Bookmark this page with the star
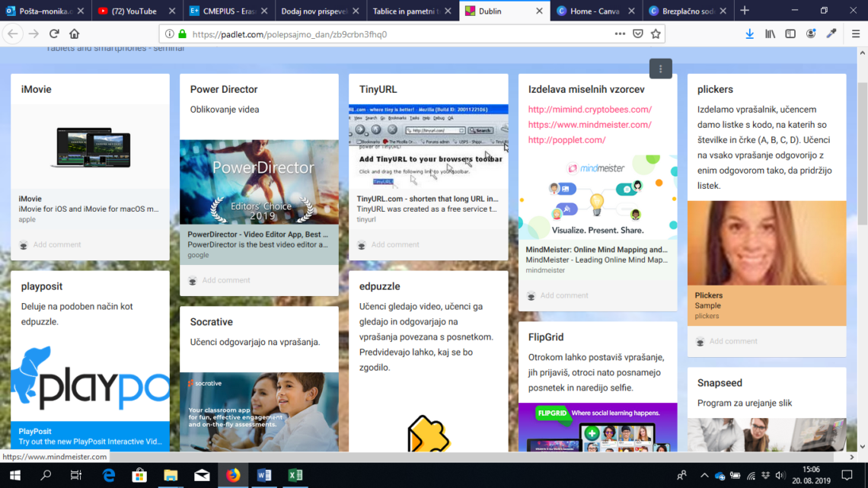The image size is (868, 488). [x=656, y=33]
